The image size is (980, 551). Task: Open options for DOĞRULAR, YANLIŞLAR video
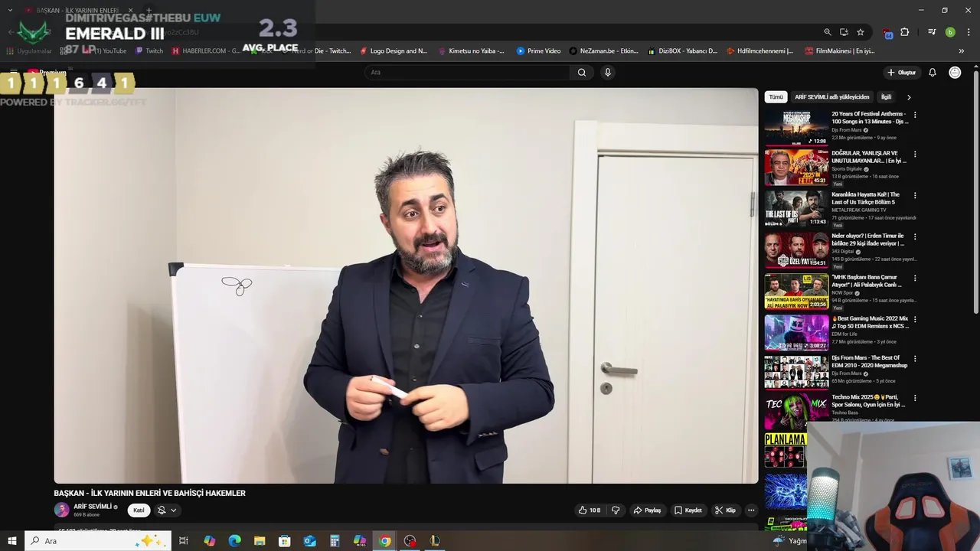[x=915, y=155]
